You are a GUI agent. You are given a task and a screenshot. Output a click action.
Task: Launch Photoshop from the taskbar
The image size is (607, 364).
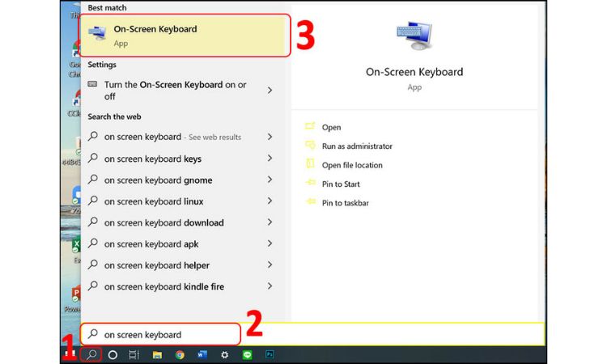(x=270, y=354)
